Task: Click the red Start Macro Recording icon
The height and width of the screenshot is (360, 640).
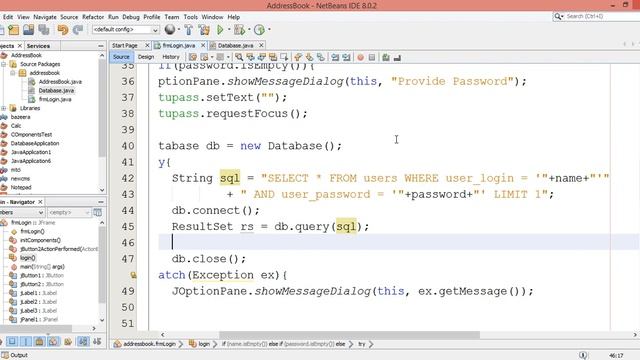Action: click(360, 58)
